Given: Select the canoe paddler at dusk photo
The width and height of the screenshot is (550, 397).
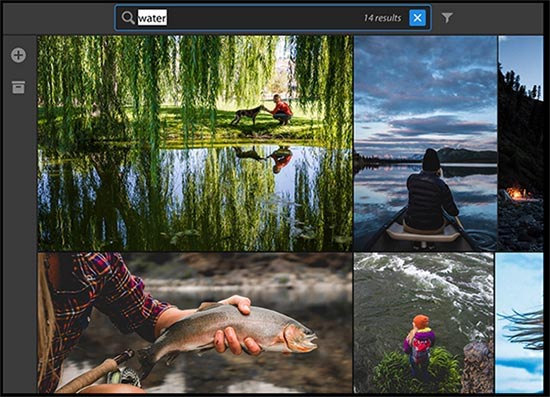Looking at the screenshot, I should (x=425, y=143).
